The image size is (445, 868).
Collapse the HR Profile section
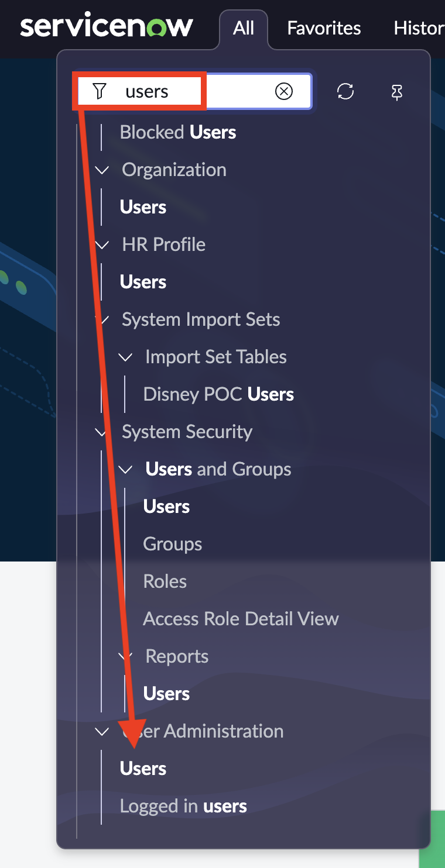[x=102, y=245]
